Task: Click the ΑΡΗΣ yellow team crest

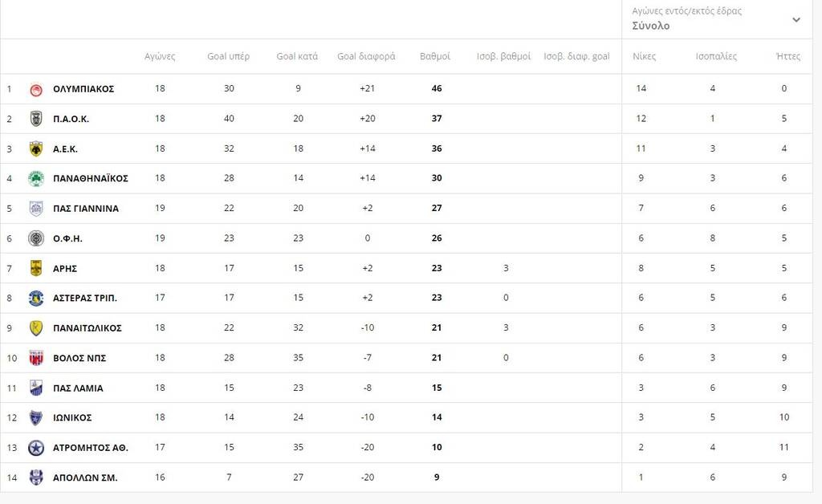Action: [x=36, y=268]
